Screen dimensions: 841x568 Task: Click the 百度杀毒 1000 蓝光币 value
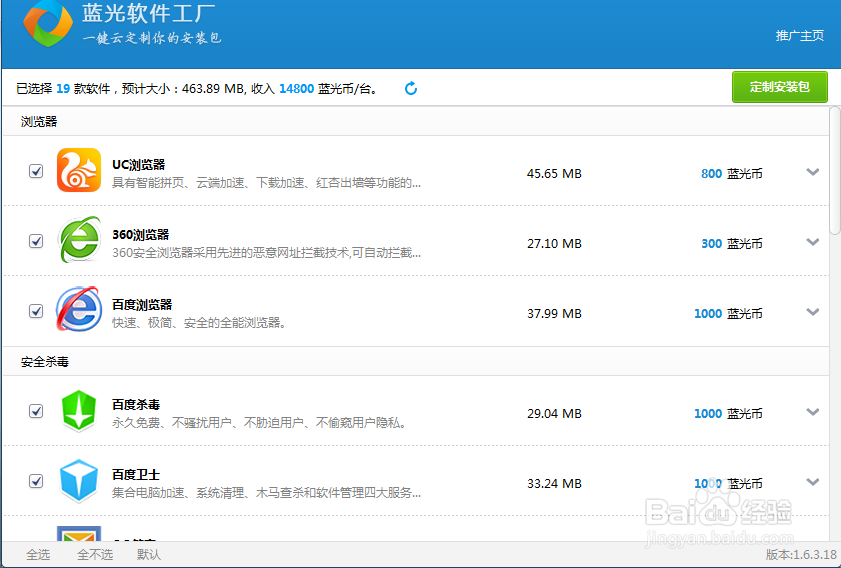[x=728, y=414]
